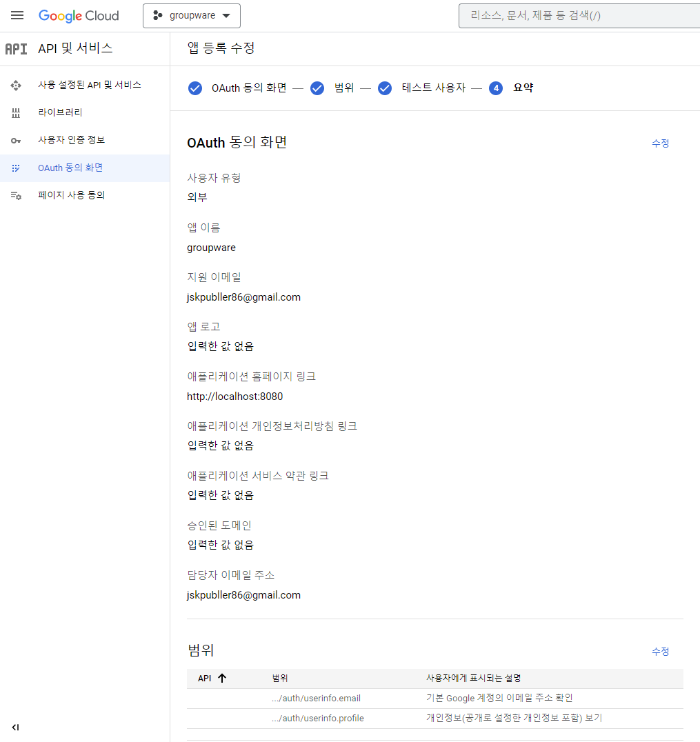The width and height of the screenshot is (700, 742).
Task: Open the groupware project dropdown
Action: [191, 15]
